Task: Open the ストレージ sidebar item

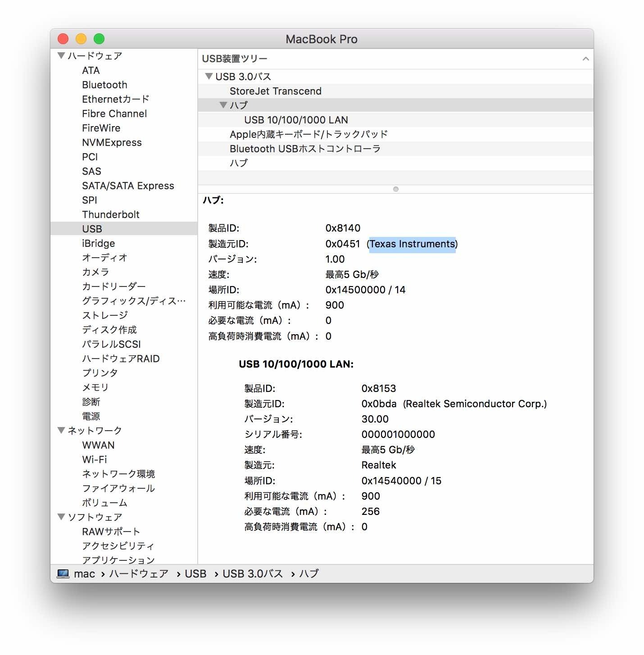Action: point(105,315)
